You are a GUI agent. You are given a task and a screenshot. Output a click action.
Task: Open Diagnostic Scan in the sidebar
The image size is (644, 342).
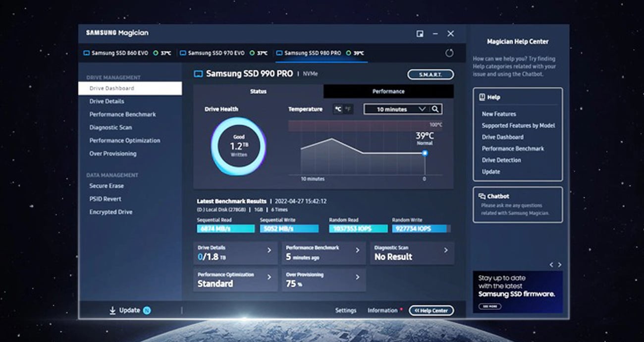[110, 127]
